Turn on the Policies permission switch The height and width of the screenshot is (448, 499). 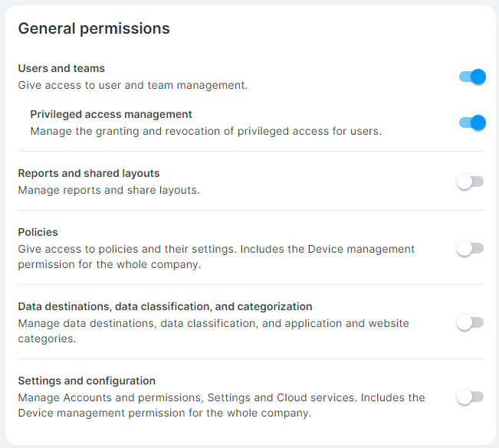click(471, 248)
